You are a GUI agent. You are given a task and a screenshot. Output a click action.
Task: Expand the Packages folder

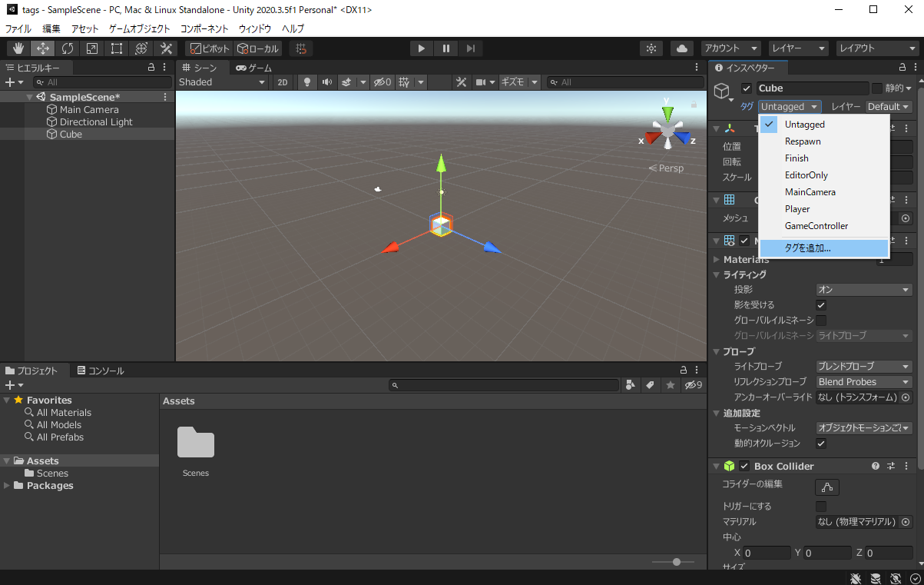click(8, 486)
